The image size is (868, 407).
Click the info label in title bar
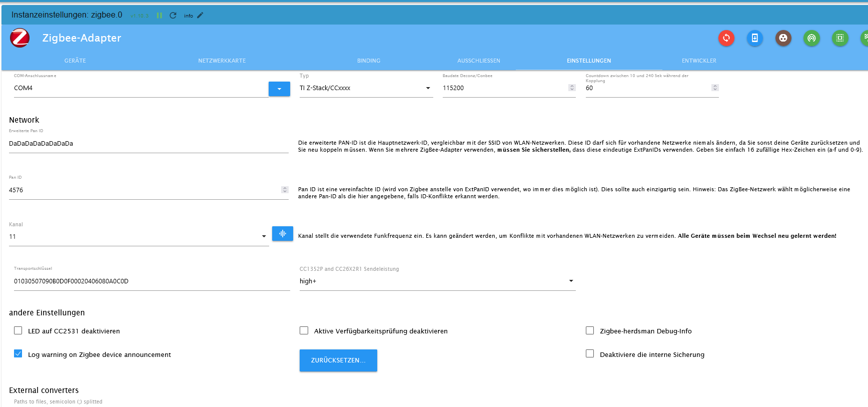pyautogui.click(x=189, y=16)
